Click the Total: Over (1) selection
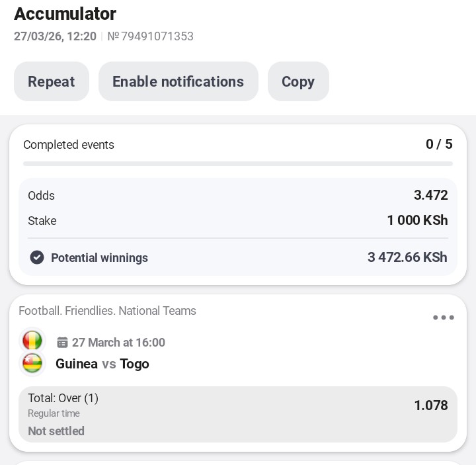 63,398
